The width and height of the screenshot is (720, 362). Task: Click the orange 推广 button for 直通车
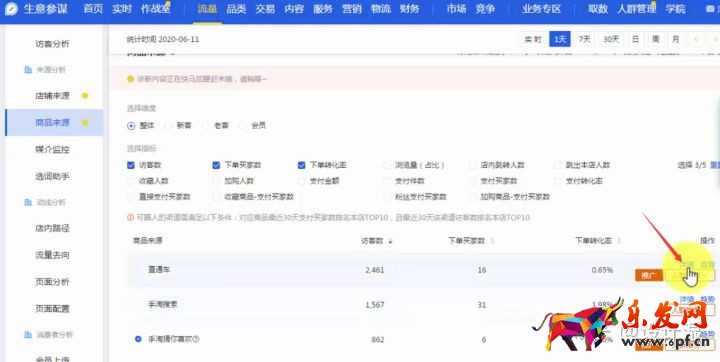(648, 276)
